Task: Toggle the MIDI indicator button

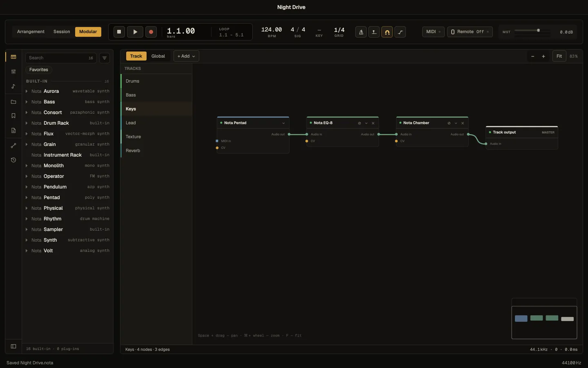Action: pyautogui.click(x=433, y=32)
